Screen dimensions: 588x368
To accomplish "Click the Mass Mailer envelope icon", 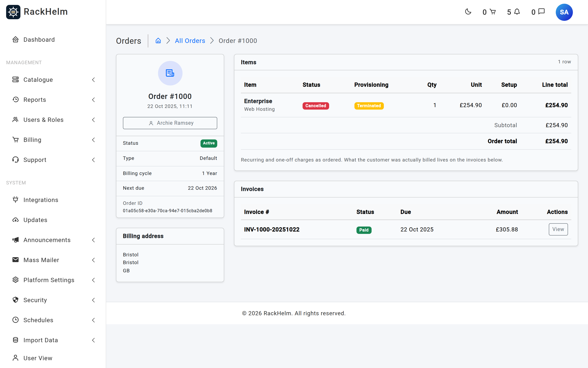I will (x=16, y=260).
